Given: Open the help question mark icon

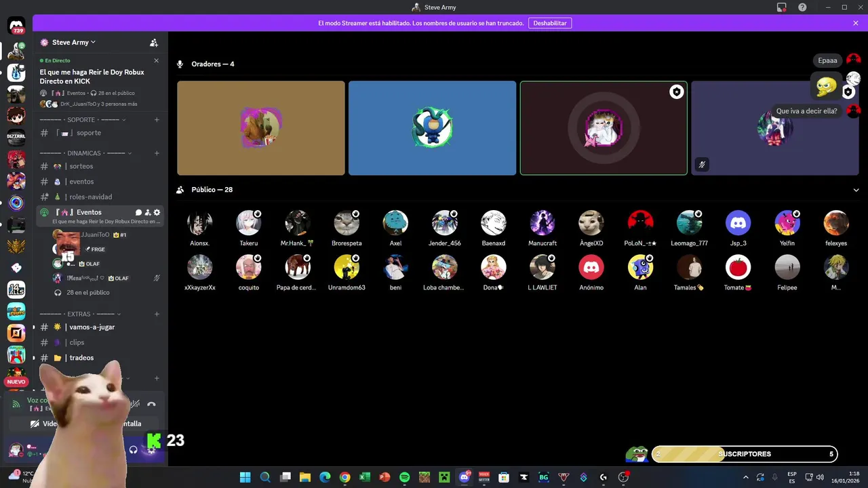Looking at the screenshot, I should point(802,7).
